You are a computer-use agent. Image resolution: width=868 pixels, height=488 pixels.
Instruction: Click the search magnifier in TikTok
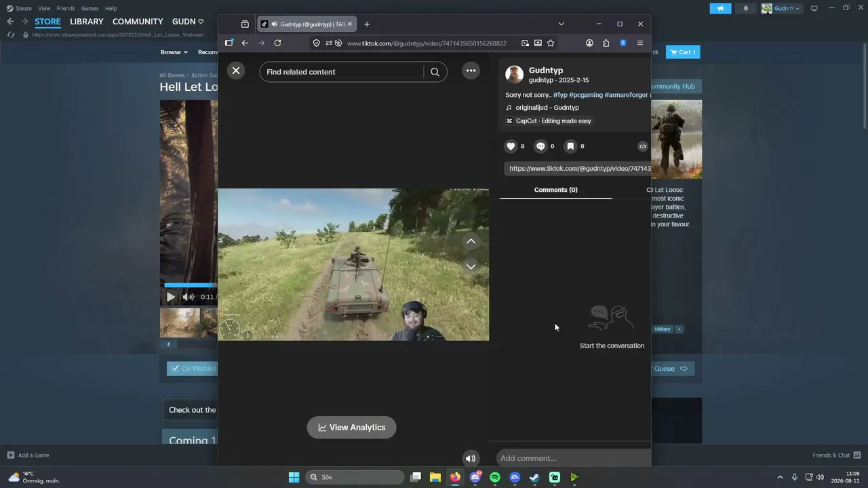click(x=435, y=72)
